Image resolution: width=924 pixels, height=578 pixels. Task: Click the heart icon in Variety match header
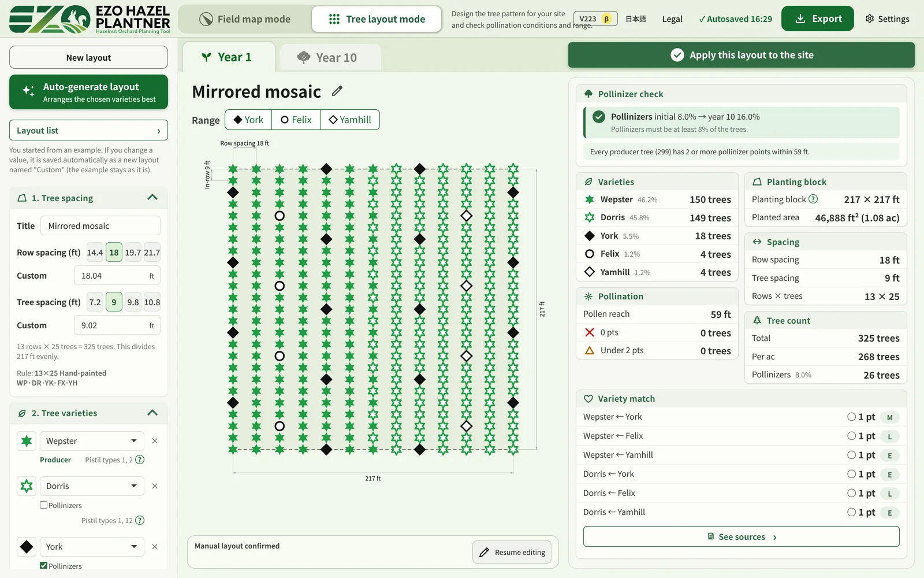click(588, 399)
